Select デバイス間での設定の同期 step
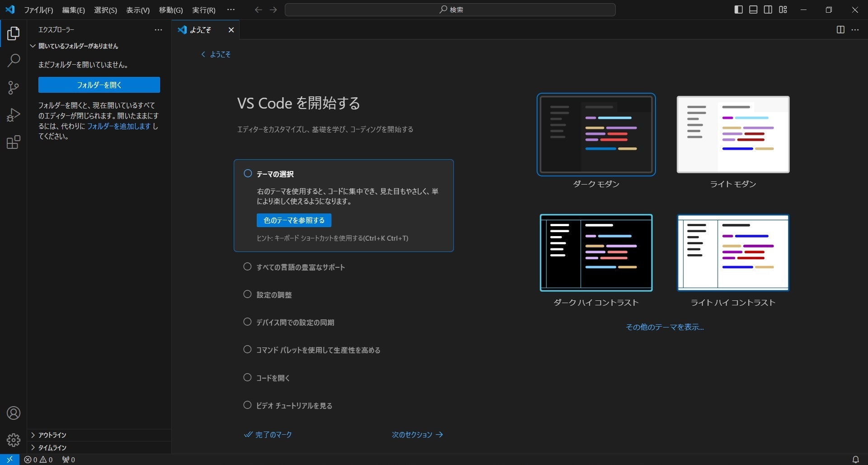Viewport: 868px width, 465px height. (x=289, y=323)
